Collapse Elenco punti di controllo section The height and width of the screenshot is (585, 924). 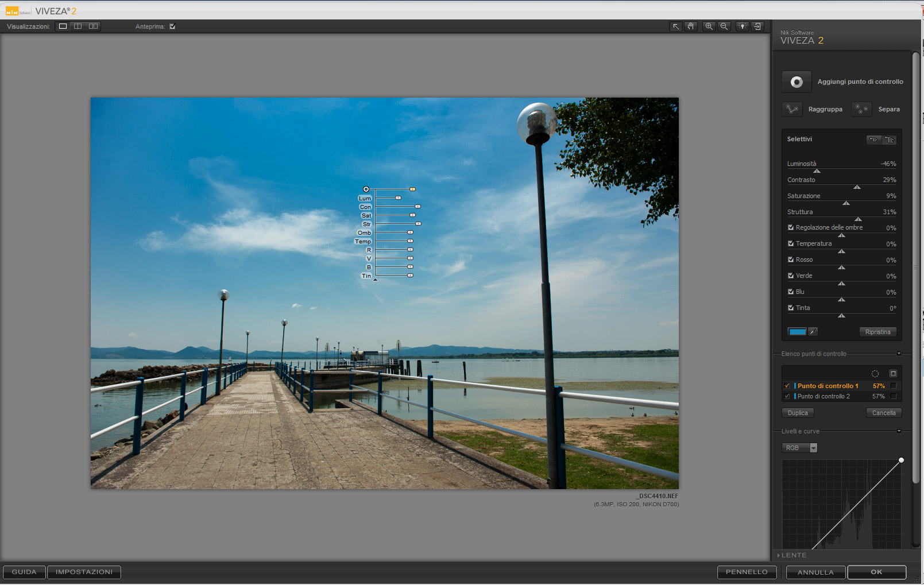899,354
